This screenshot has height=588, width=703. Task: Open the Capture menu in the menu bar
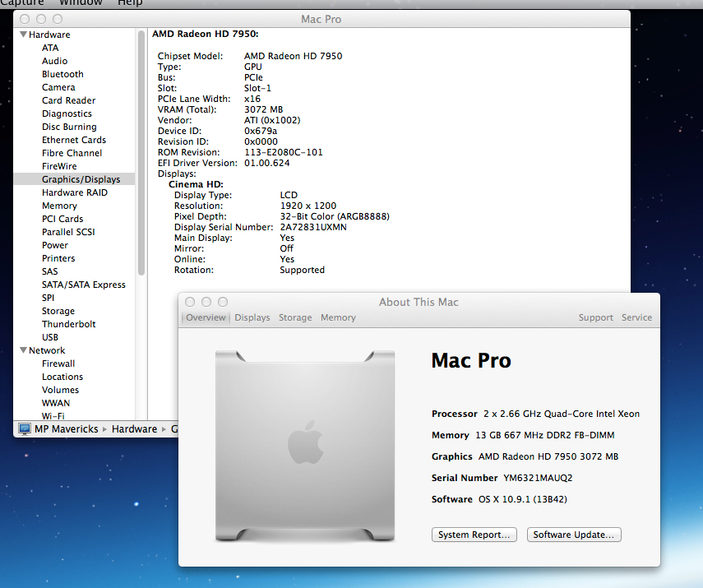click(22, 2)
